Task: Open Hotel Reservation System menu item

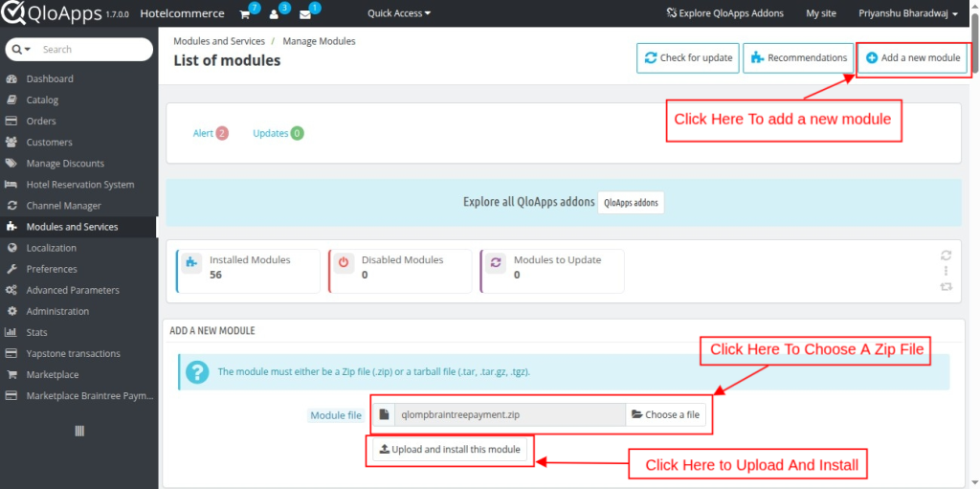Action: [78, 185]
